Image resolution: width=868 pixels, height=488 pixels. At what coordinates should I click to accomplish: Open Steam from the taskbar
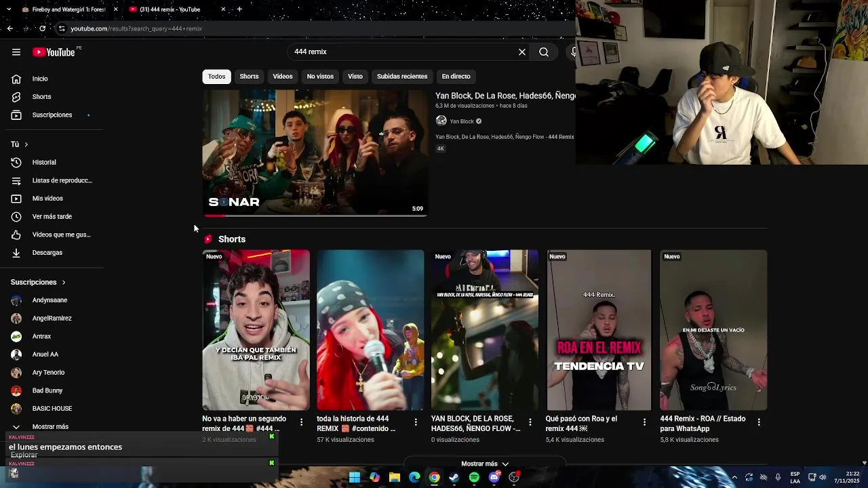454,477
